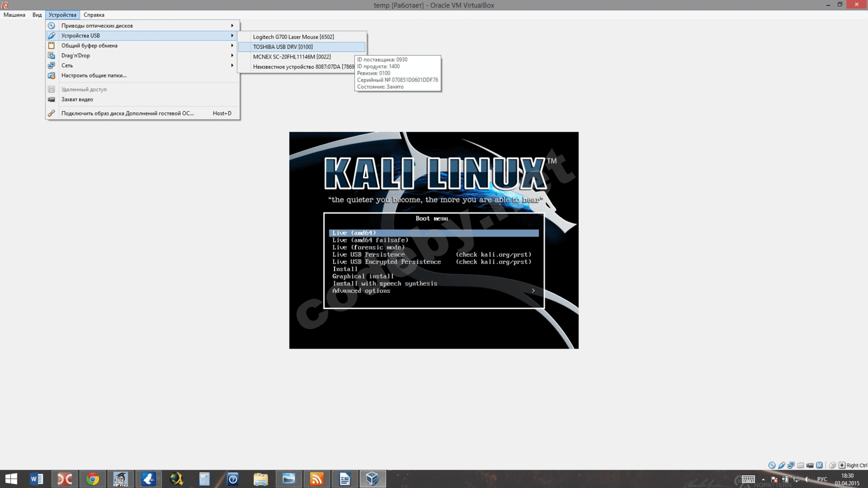Expand the Сеть submenu
This screenshot has width=868, height=488.
[x=143, y=66]
